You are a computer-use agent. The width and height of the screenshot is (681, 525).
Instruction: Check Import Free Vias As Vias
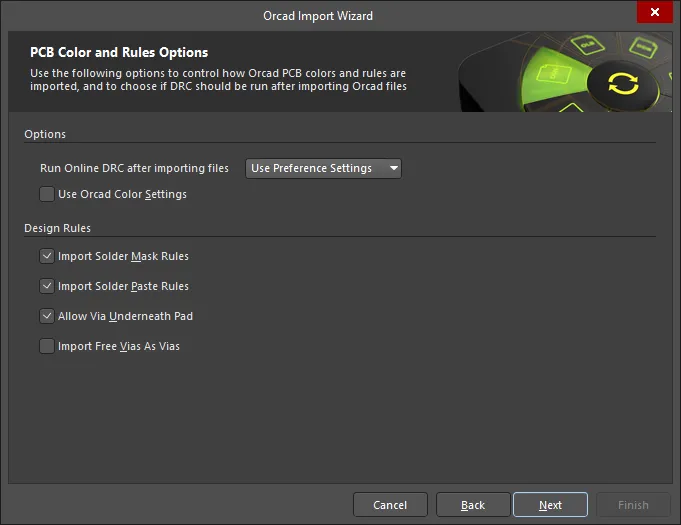pyautogui.click(x=47, y=346)
